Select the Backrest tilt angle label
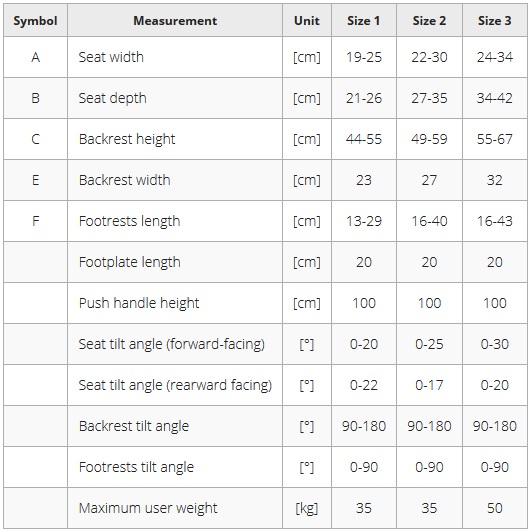Viewport: 531px width, 531px height. (134, 426)
